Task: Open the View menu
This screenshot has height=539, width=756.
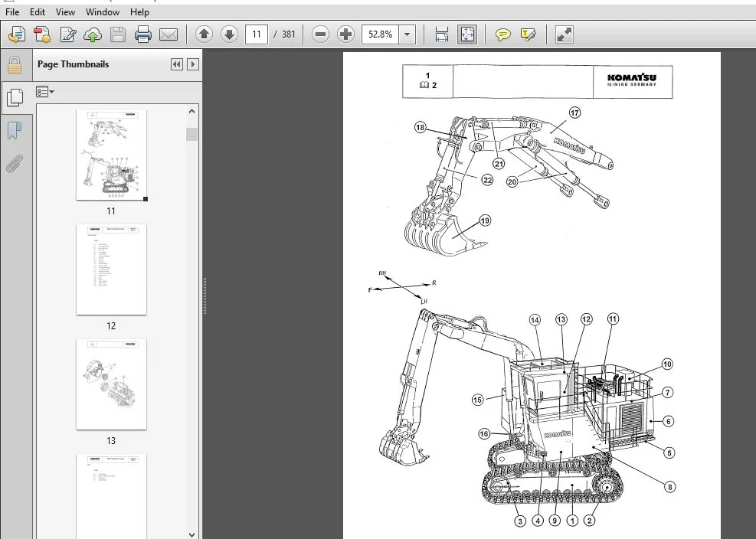Action: pyautogui.click(x=65, y=12)
